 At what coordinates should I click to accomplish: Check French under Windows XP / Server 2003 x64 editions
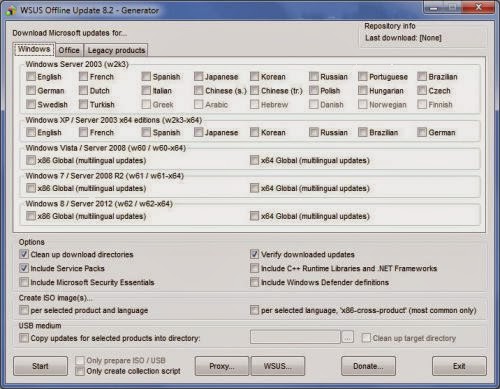pos(83,133)
